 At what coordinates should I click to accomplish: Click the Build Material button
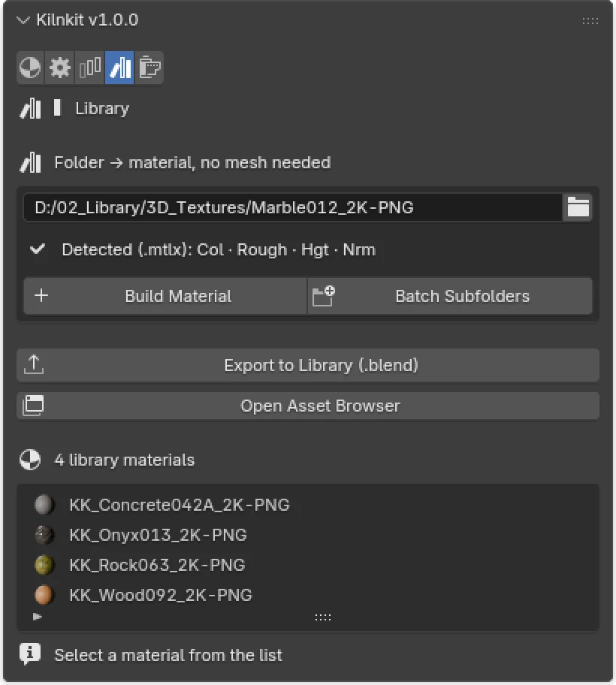(x=165, y=296)
